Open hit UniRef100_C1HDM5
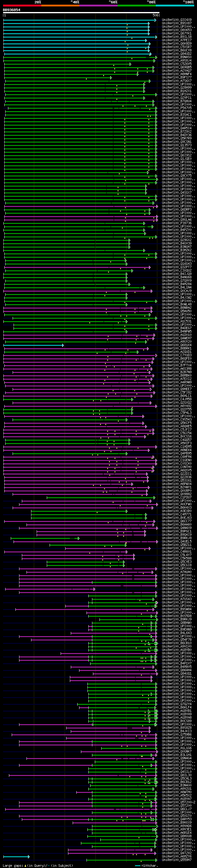This screenshot has height=868, width=197. 176,447
